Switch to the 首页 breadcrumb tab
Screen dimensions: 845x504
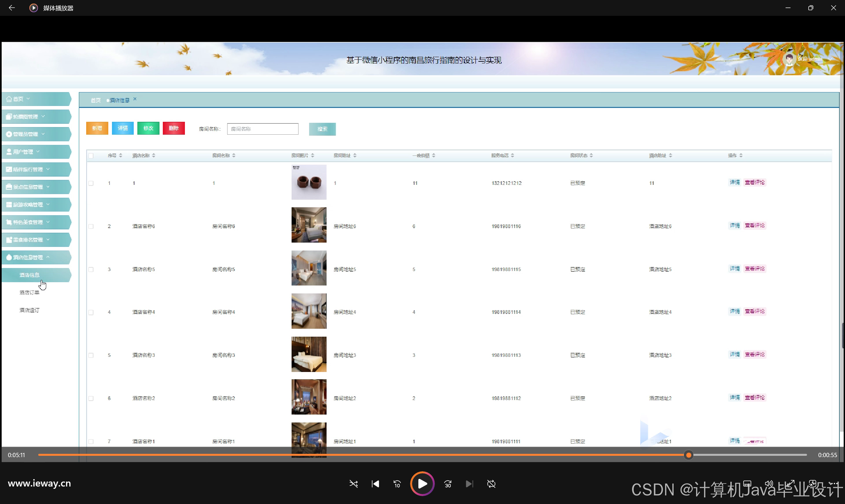click(x=96, y=100)
